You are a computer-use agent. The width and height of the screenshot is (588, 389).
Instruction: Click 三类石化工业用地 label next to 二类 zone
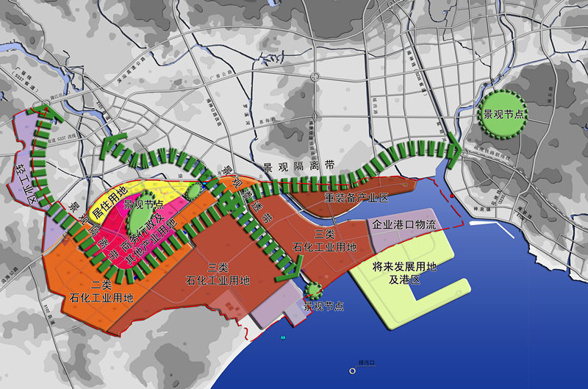(x=218, y=274)
